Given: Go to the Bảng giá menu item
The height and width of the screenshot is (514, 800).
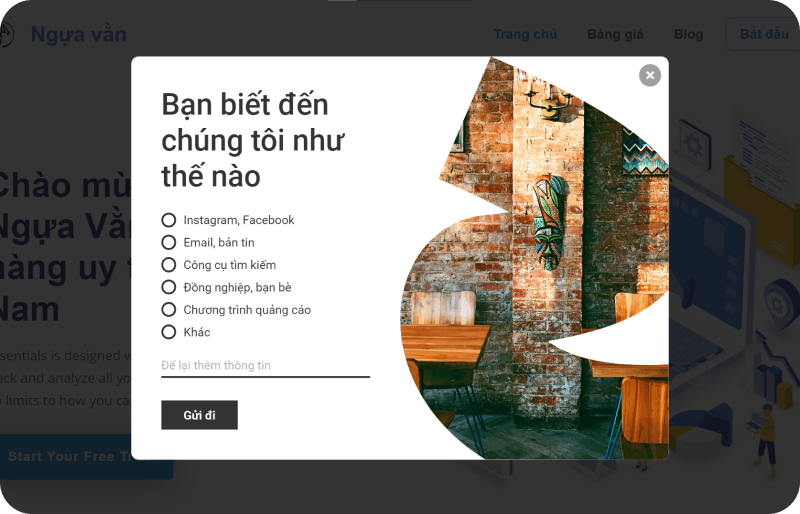Looking at the screenshot, I should [615, 34].
